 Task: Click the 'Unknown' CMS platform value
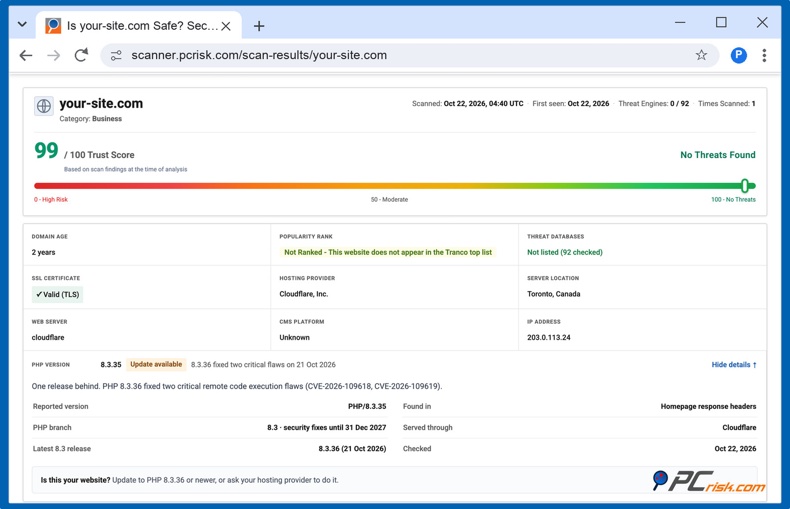[x=295, y=337]
